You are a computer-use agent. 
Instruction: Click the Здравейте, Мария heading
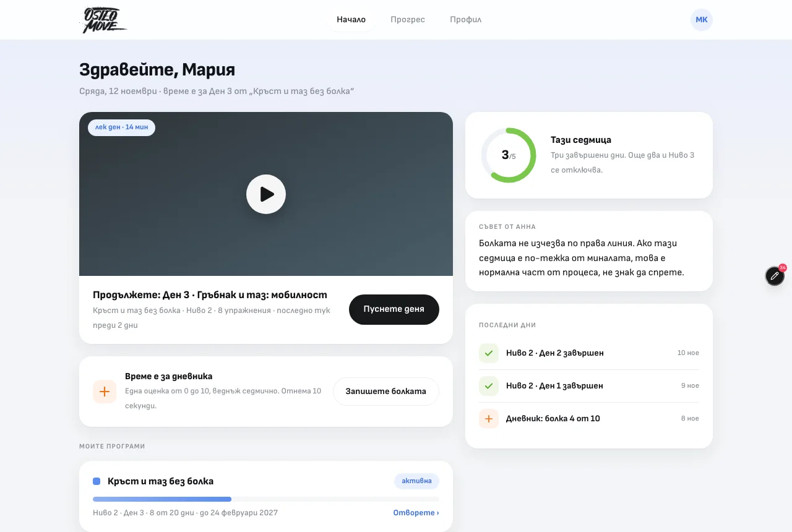157,70
